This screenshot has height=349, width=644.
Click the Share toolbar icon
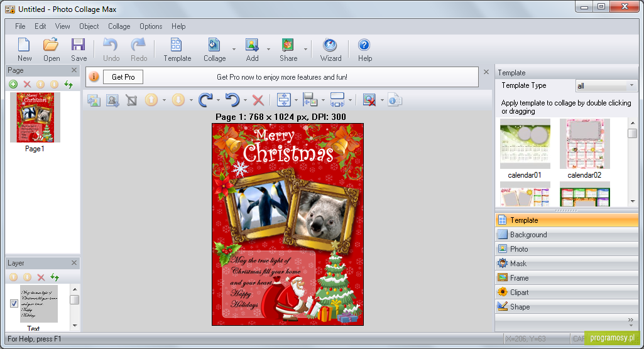pos(288,45)
